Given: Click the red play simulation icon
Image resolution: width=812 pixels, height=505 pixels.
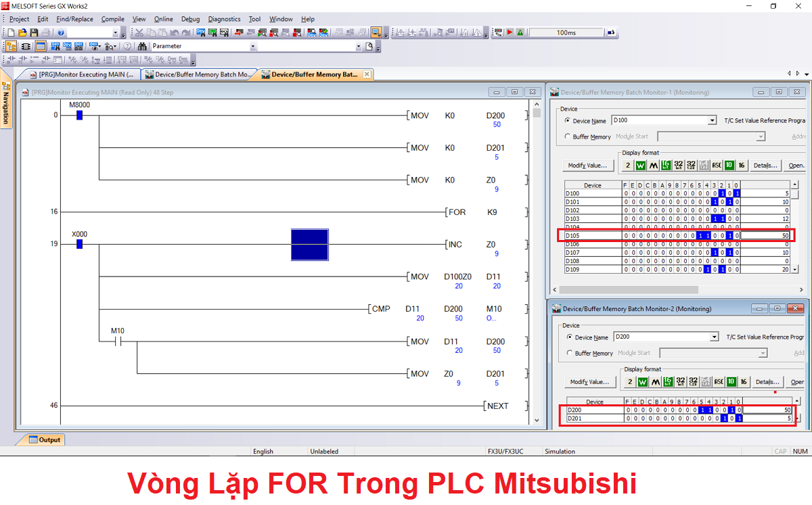Looking at the screenshot, I should [x=510, y=32].
